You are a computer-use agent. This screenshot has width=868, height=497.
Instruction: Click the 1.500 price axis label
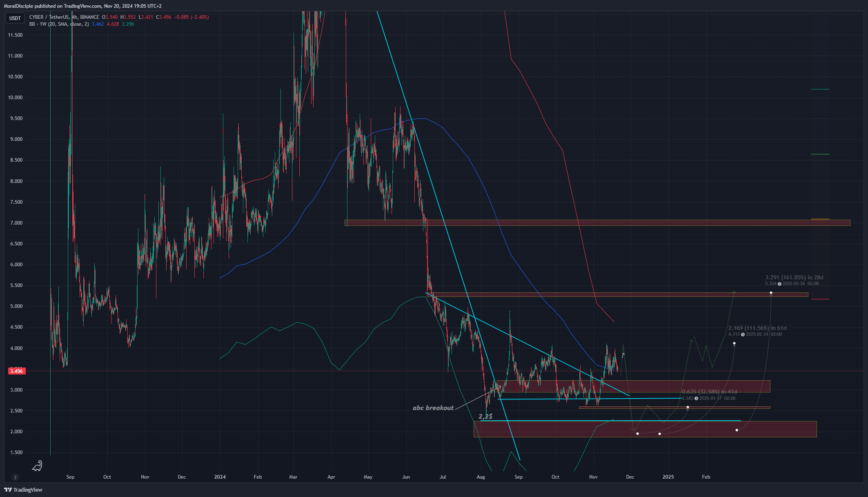coord(16,452)
